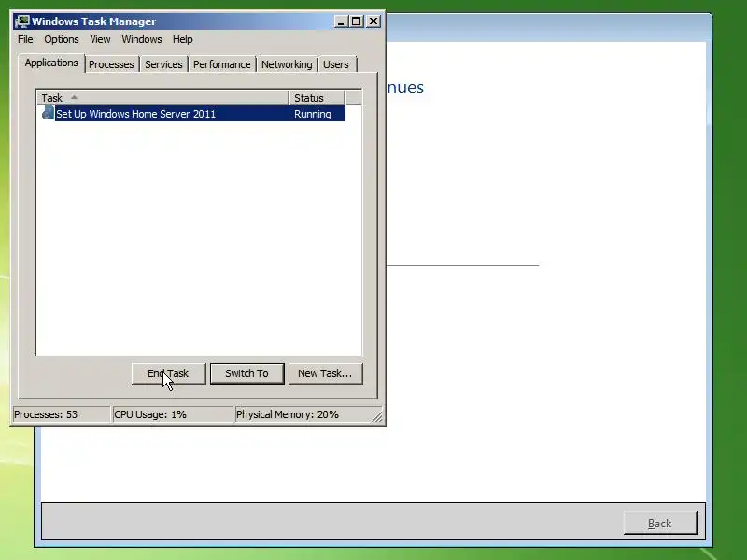The width and height of the screenshot is (747, 560).
Task: Click the Set Up Windows Home Server icon
Action: click(x=49, y=113)
